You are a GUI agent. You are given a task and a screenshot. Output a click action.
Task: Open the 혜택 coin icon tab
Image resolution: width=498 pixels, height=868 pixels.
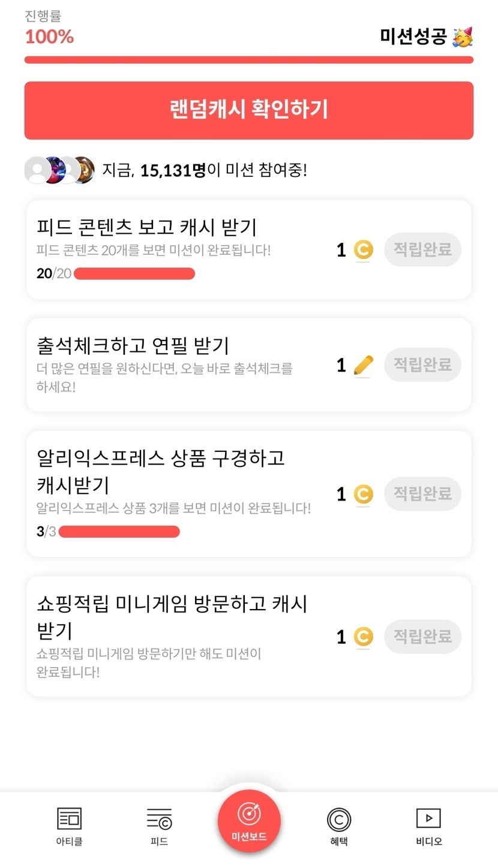[339, 819]
